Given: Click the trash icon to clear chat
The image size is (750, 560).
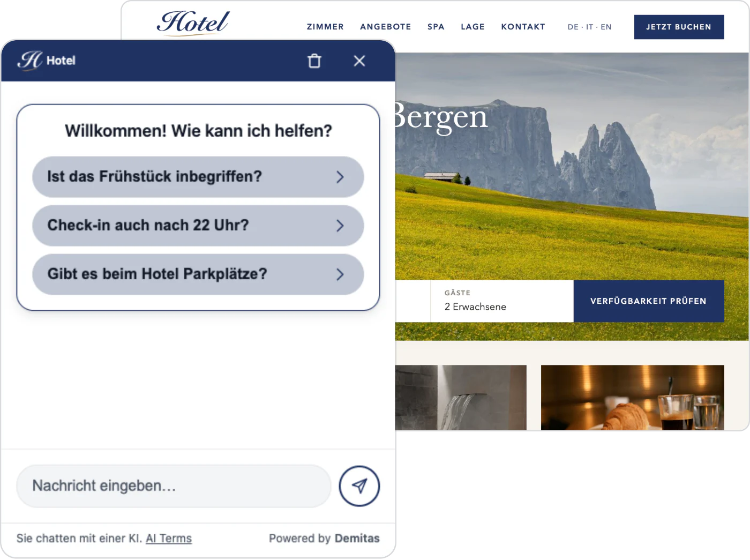Looking at the screenshot, I should pyautogui.click(x=314, y=61).
